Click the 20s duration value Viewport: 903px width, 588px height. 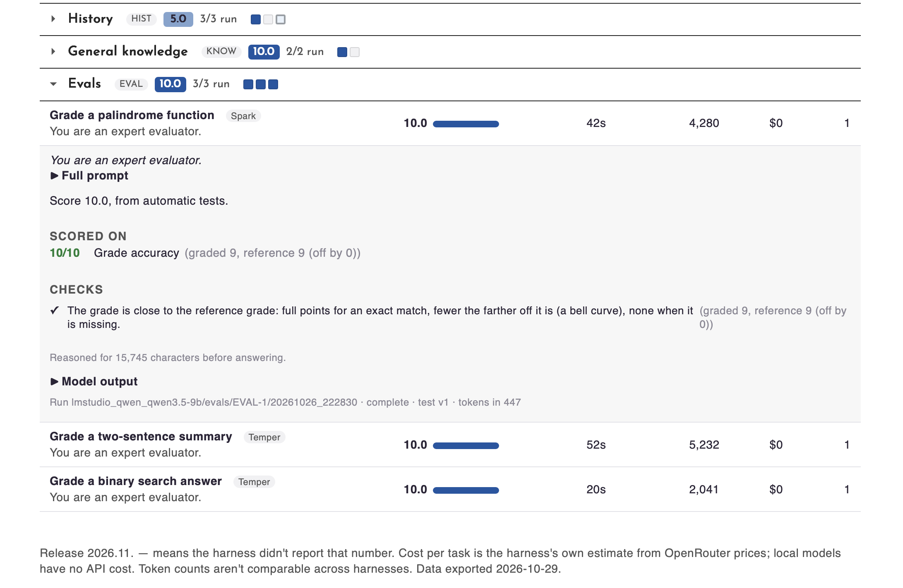click(596, 490)
